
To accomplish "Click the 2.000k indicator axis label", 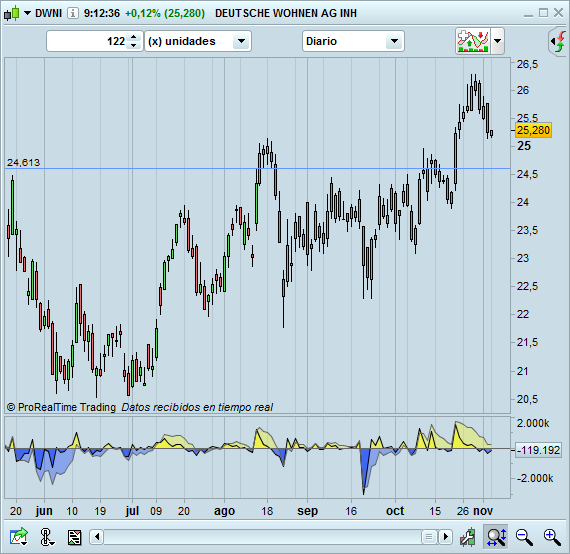I will [533, 423].
